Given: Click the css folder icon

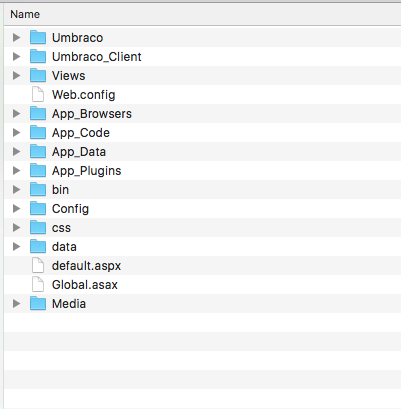Looking at the screenshot, I should [38, 228].
